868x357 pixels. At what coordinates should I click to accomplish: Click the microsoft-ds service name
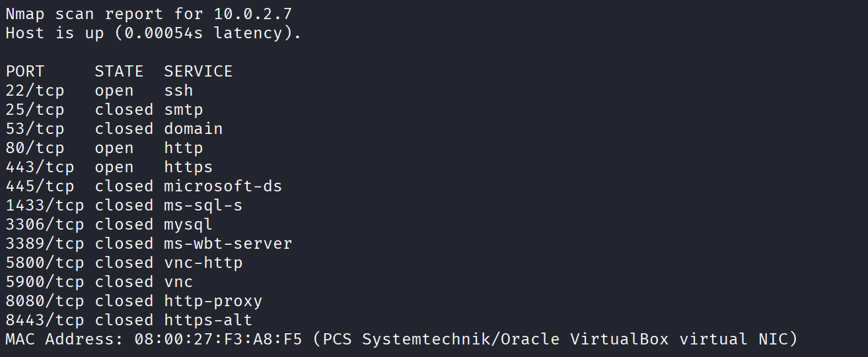(223, 186)
